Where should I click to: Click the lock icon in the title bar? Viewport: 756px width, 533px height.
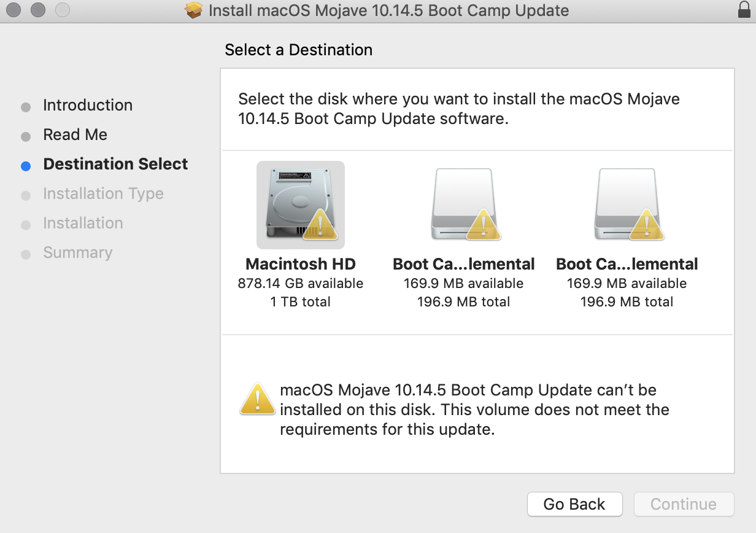click(745, 10)
